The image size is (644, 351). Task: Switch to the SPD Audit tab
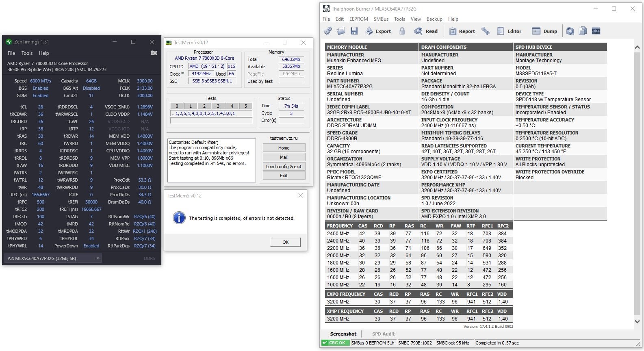(x=383, y=334)
